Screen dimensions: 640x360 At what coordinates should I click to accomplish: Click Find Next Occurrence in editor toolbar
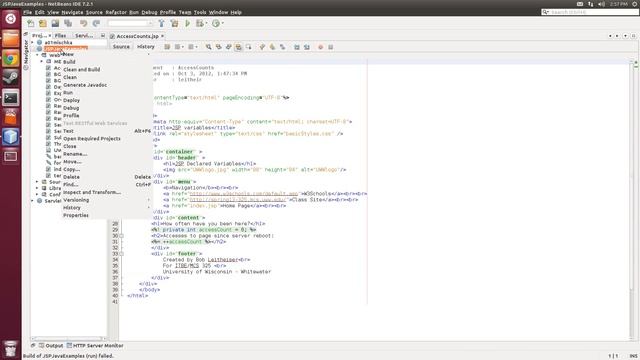pos(229,47)
